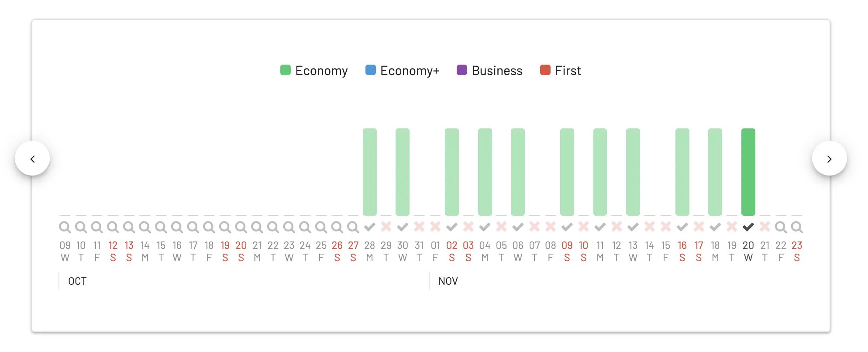Click the search magnifier for Nov 23
The height and width of the screenshot is (352, 868).
797,227
